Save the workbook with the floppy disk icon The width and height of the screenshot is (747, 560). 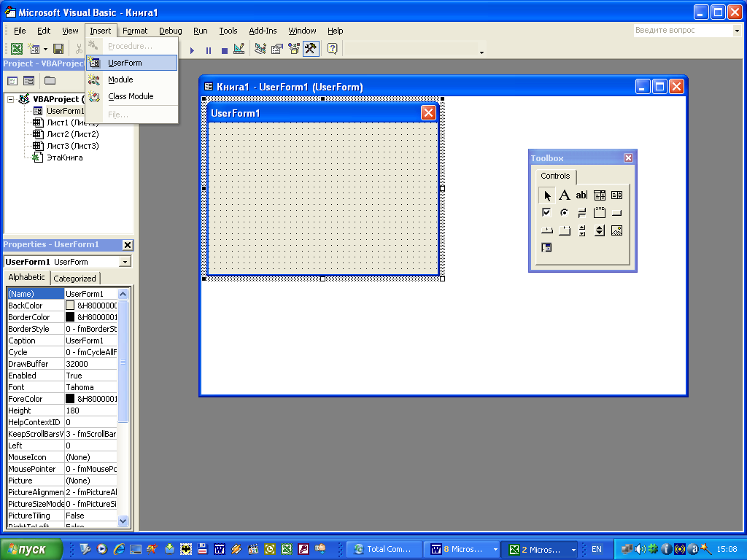tap(58, 49)
